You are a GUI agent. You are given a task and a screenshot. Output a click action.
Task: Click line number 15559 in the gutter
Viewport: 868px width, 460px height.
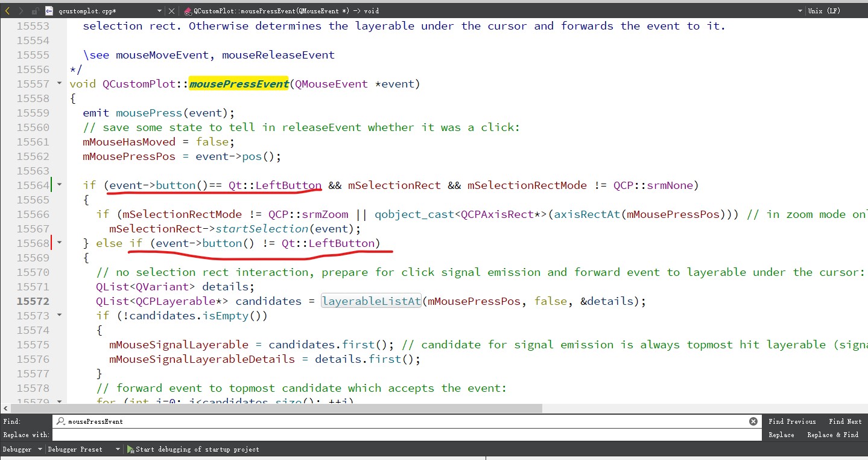coord(33,113)
